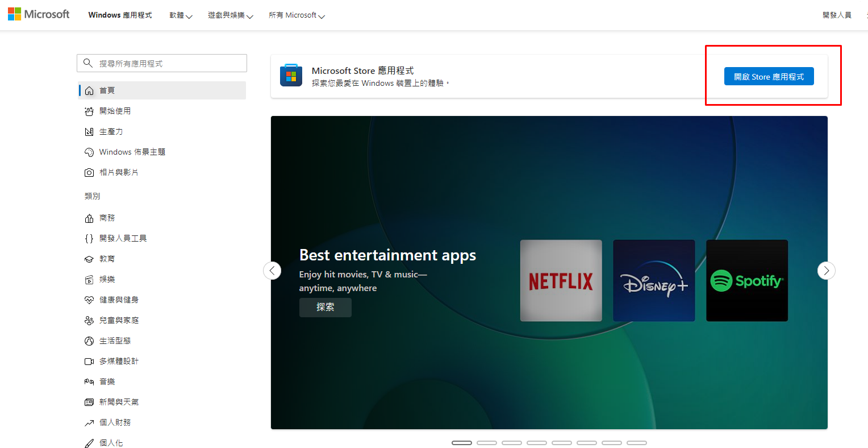Open the Netflix app tile
The image size is (868, 448).
561,281
